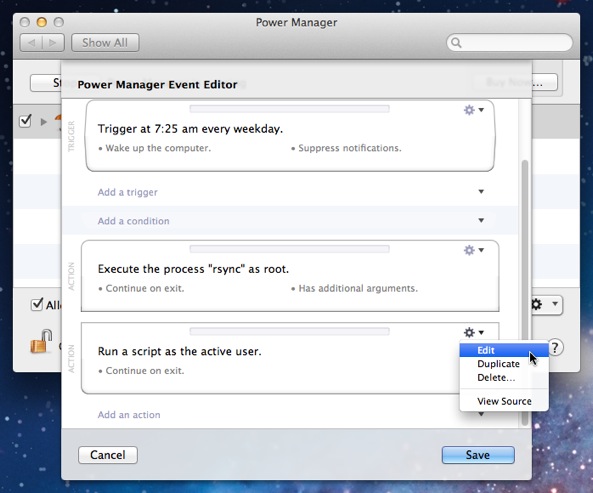Toggle the event checkbox in the event list

click(25, 121)
